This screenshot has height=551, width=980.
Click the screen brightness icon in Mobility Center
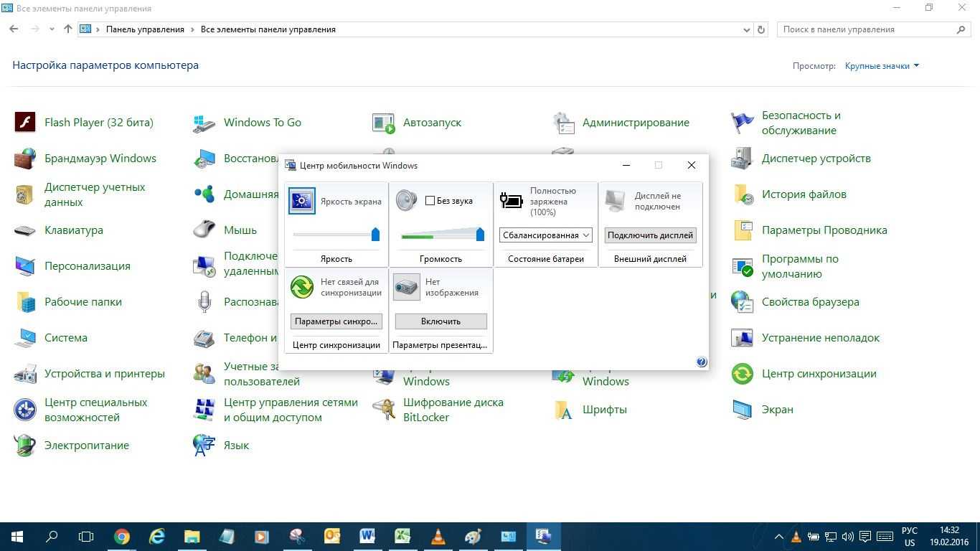tap(302, 201)
